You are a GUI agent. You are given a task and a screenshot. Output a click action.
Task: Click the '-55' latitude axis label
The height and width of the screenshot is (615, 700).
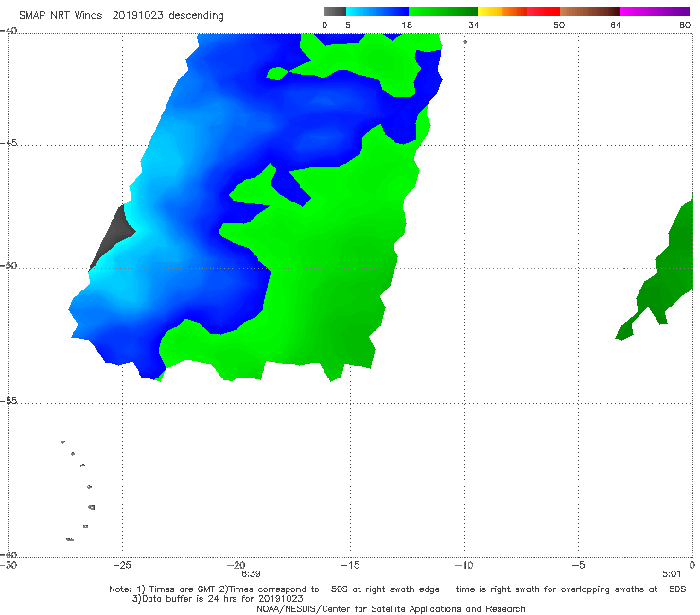tap(9, 400)
